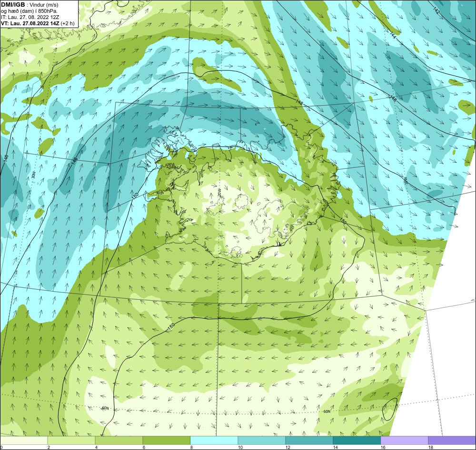
Task: Pick the dark green 6–8 m/s legend swatch
Action: tap(166, 440)
